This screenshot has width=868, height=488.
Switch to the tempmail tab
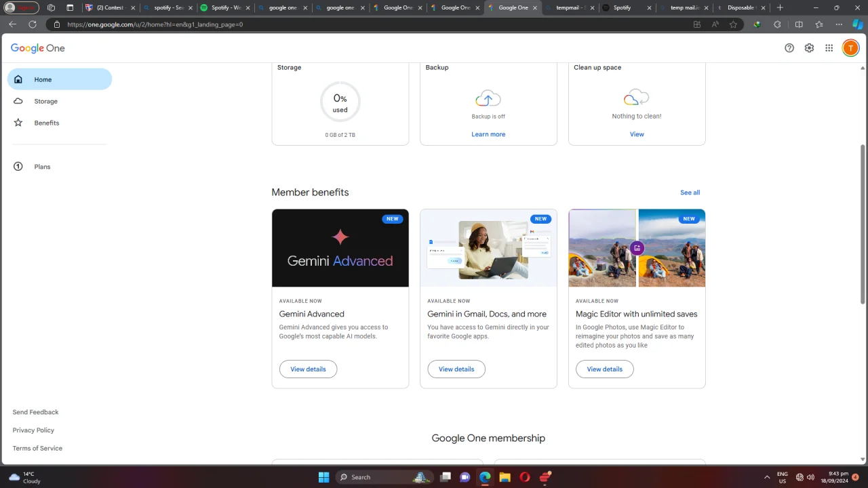[x=570, y=7]
